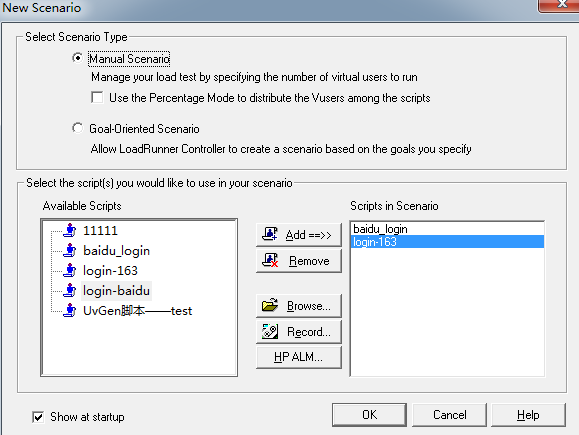The image size is (579, 435).
Task: Click the HP ALM... button
Action: click(x=298, y=357)
